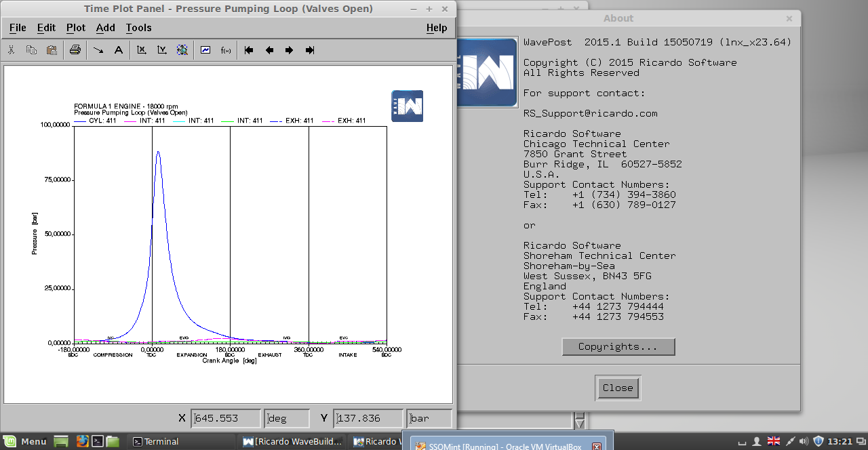Click the shield update icon in tray

tap(818, 441)
